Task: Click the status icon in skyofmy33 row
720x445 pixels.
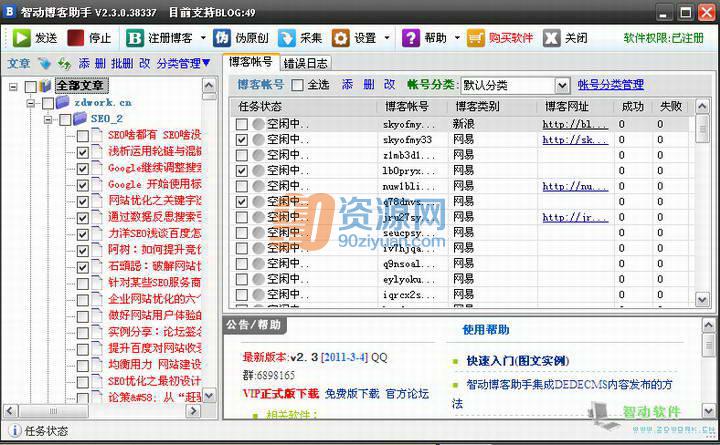Action: pos(258,140)
